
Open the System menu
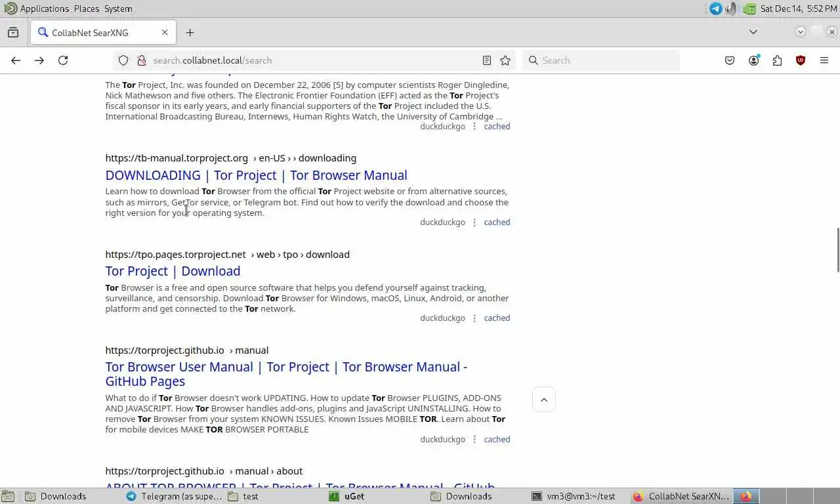(118, 9)
